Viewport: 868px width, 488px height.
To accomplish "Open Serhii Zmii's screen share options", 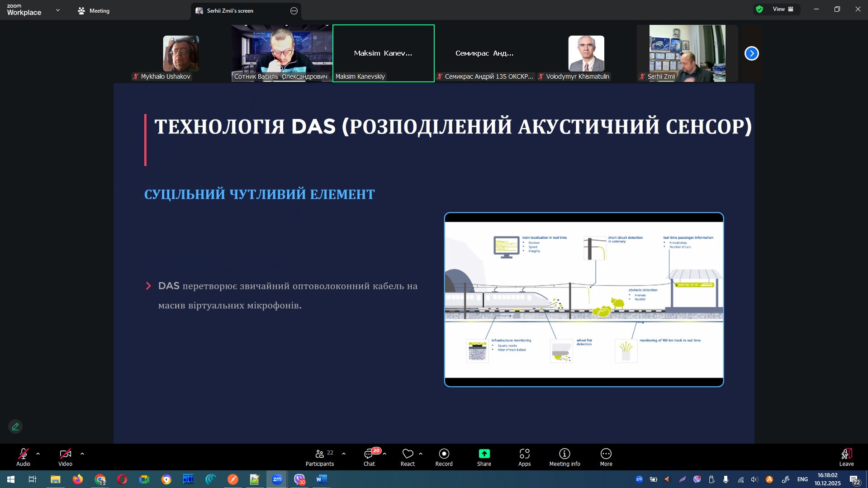I will coord(294,11).
